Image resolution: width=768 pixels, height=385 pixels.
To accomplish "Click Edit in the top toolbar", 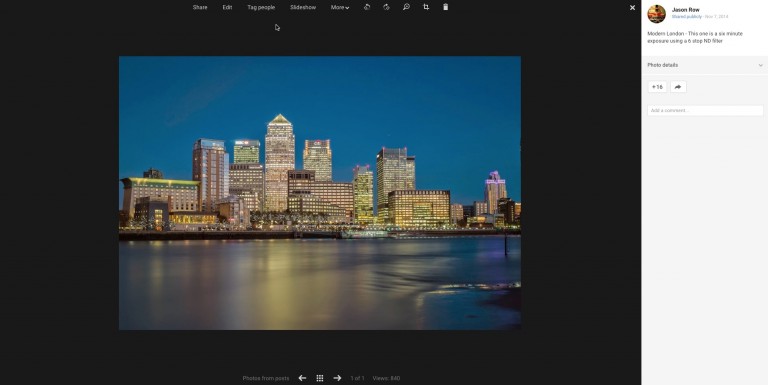I will [227, 7].
